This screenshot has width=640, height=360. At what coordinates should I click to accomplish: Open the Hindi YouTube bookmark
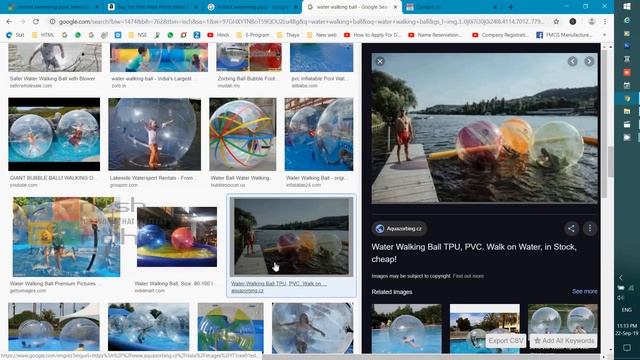coord(218,35)
